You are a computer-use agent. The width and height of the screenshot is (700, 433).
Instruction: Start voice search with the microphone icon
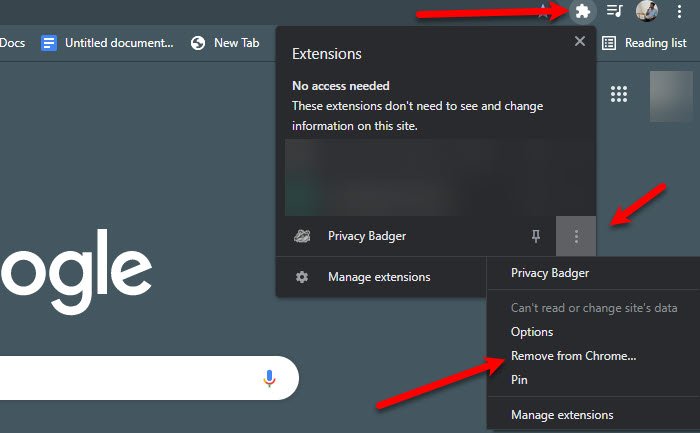(269, 378)
